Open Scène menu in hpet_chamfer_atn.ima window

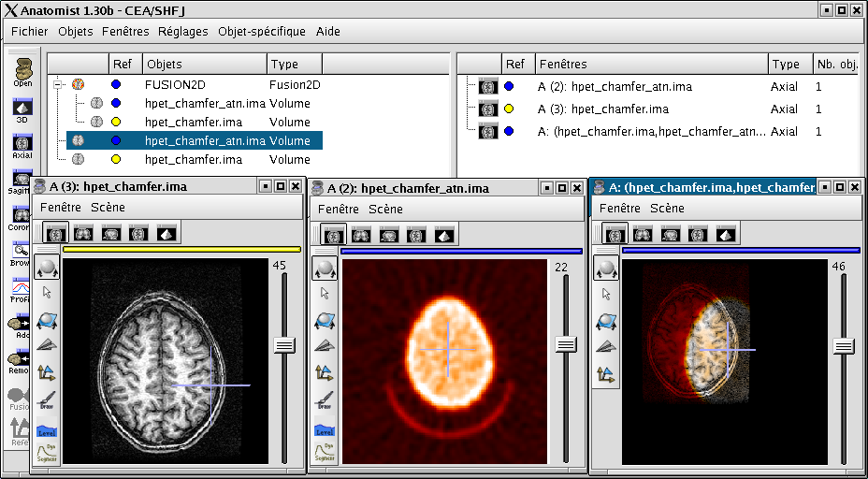coord(385,209)
